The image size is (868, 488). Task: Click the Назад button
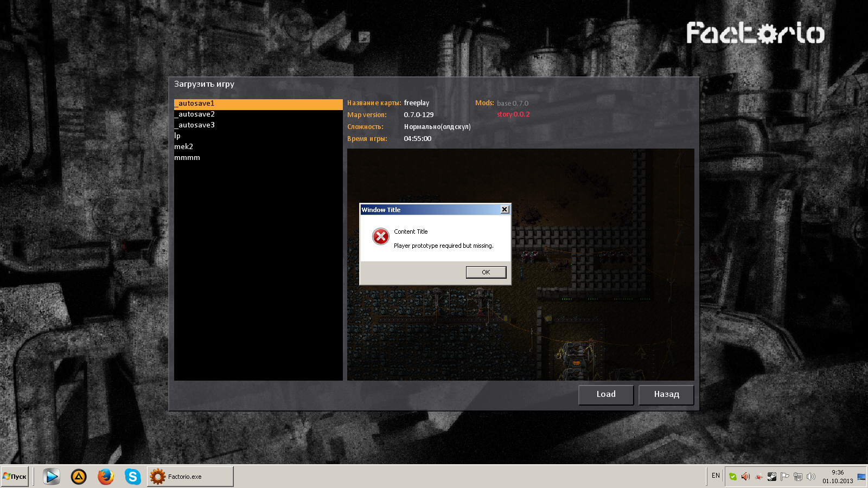666,395
